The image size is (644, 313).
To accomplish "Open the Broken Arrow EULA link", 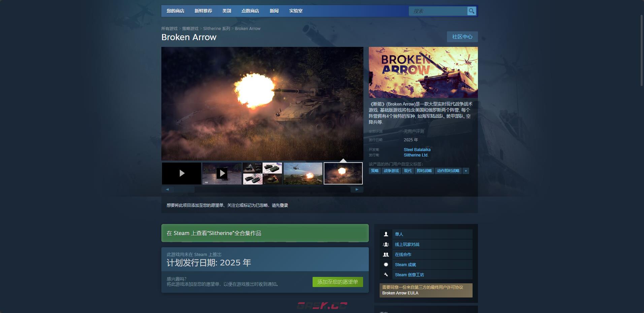I will tap(400, 293).
